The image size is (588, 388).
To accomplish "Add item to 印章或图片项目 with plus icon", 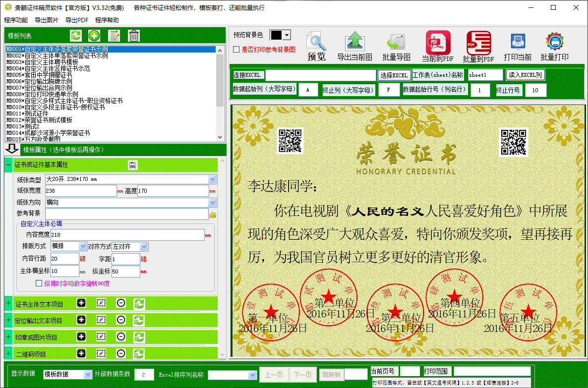I will click(81, 336).
